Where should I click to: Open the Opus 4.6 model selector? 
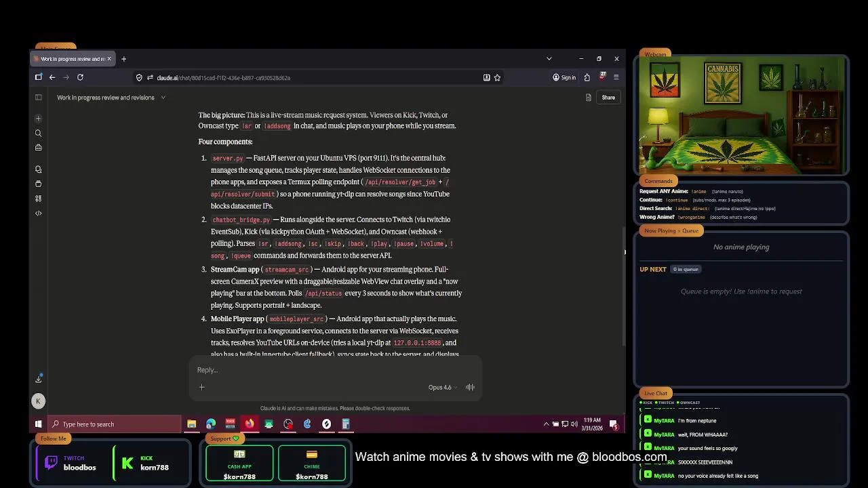pos(443,387)
